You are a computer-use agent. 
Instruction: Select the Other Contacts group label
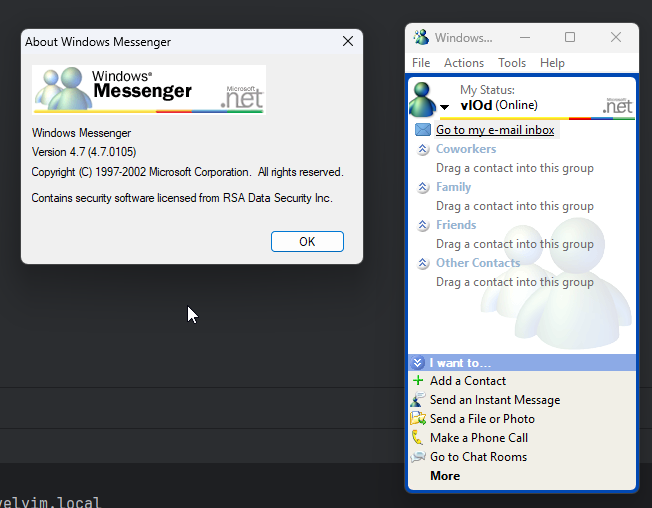pyautogui.click(x=478, y=263)
